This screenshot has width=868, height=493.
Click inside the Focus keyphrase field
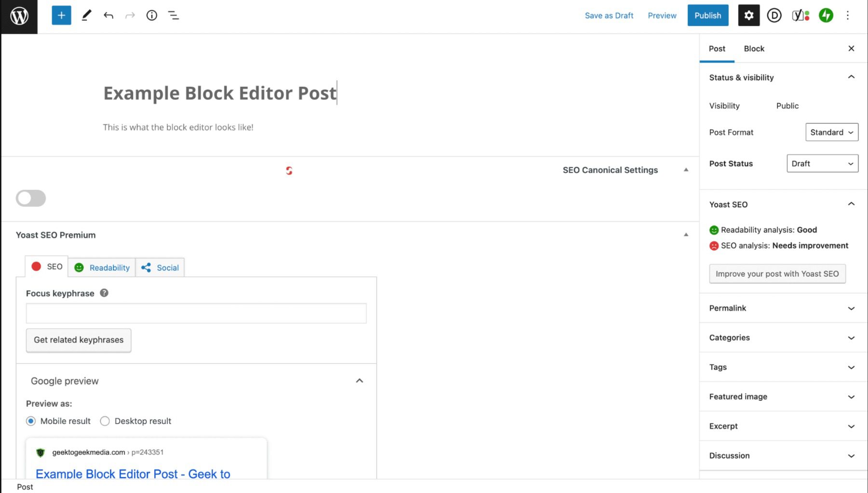tap(196, 313)
